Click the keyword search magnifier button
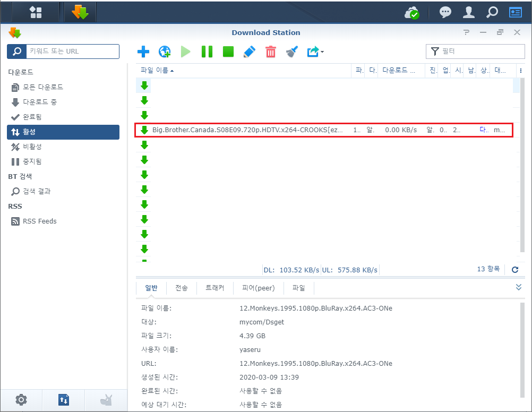This screenshot has height=412, width=532. click(x=16, y=51)
